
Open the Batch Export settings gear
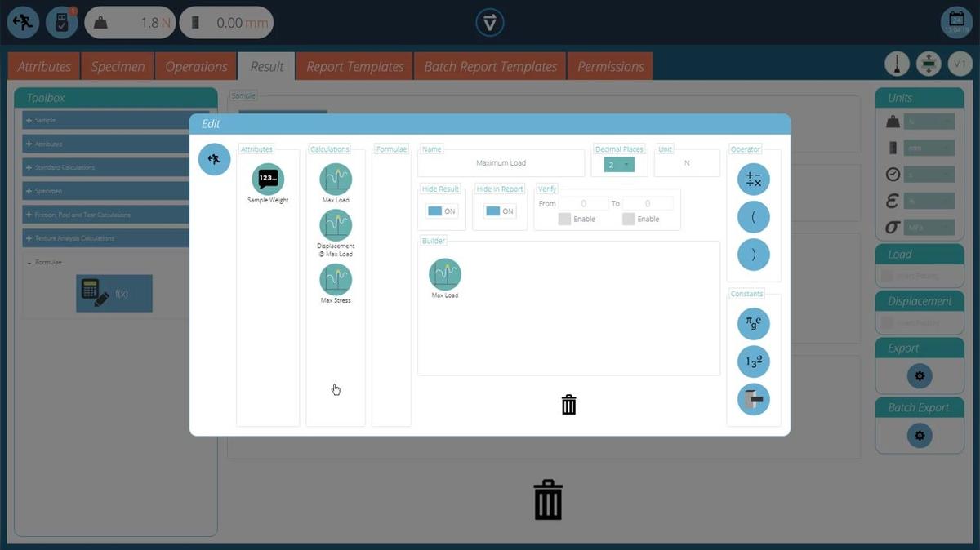click(920, 436)
